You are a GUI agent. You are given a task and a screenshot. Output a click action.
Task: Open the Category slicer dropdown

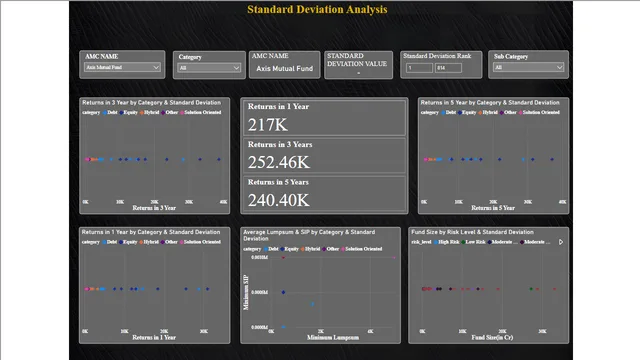click(x=209, y=68)
